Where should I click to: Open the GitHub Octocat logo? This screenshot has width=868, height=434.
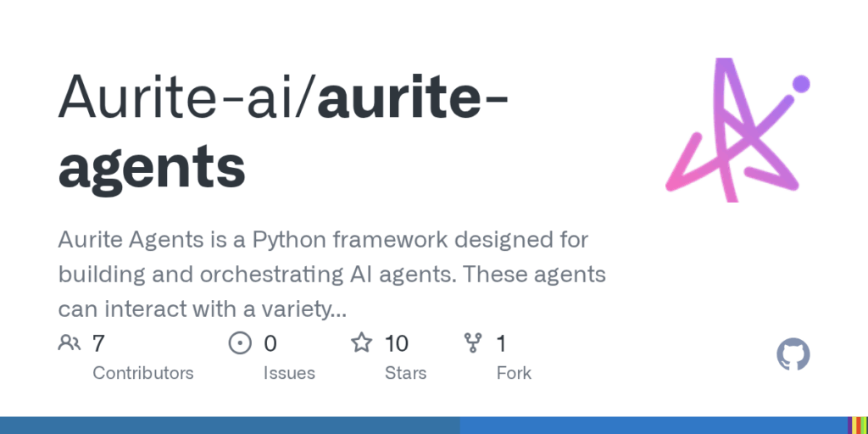[x=793, y=354]
